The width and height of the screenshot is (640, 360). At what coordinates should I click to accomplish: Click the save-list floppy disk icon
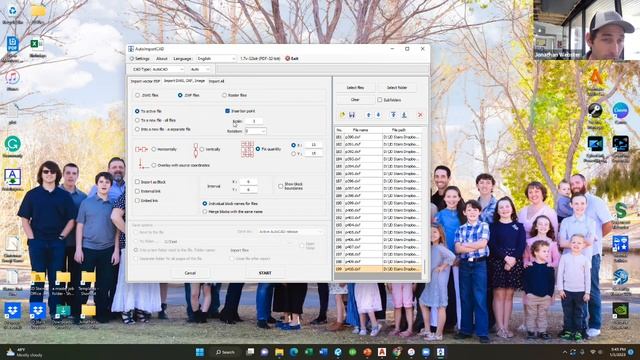point(351,115)
